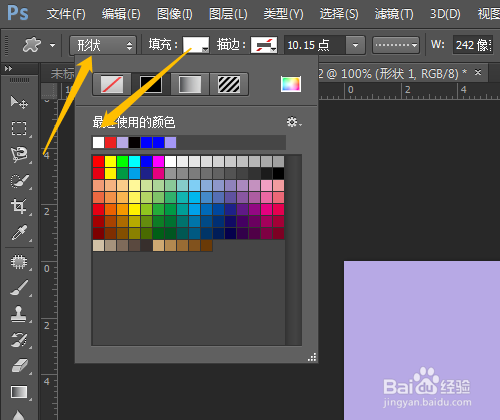
Task: Choose the lightest tan swatch in bottom row
Action: [98, 245]
